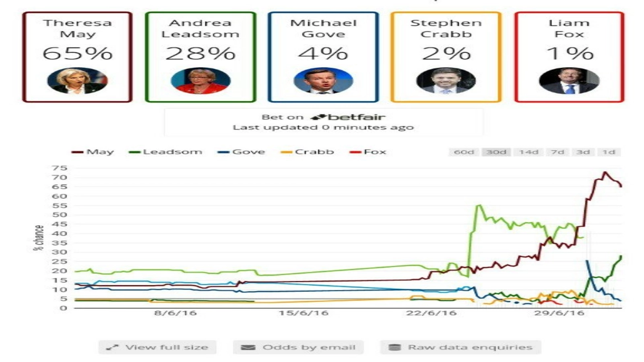
Task: Switch to the 1d range view
Action: [609, 152]
